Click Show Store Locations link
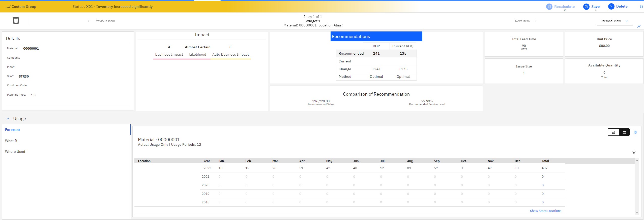 [545, 211]
